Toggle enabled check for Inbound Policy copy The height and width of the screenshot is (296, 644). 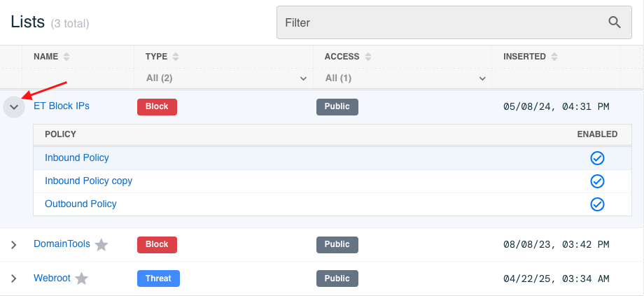coord(597,181)
